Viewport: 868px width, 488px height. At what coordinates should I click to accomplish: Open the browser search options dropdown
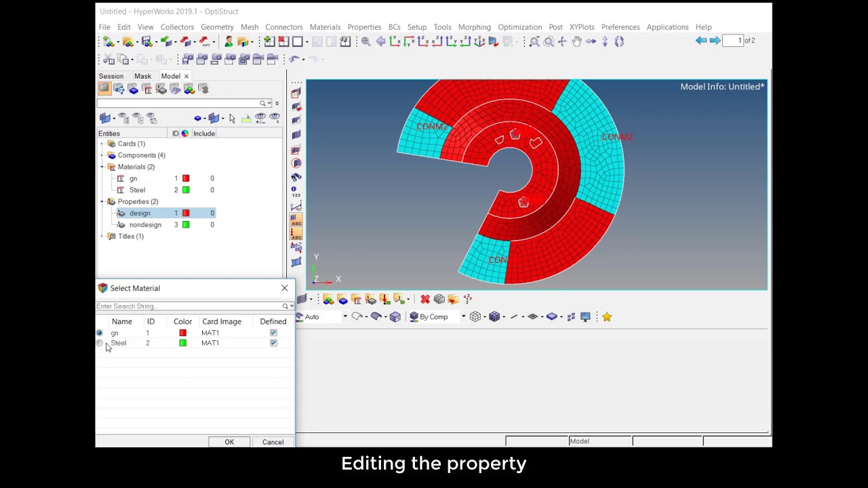pyautogui.click(x=269, y=103)
